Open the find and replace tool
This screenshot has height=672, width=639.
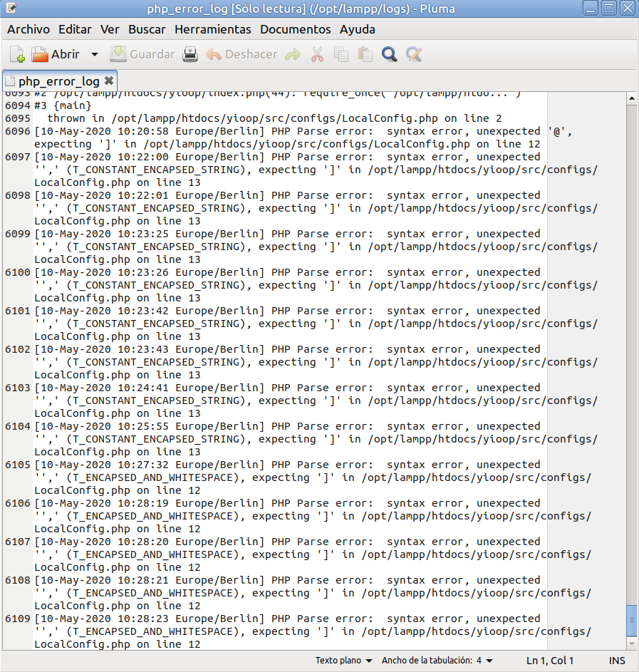point(414,54)
